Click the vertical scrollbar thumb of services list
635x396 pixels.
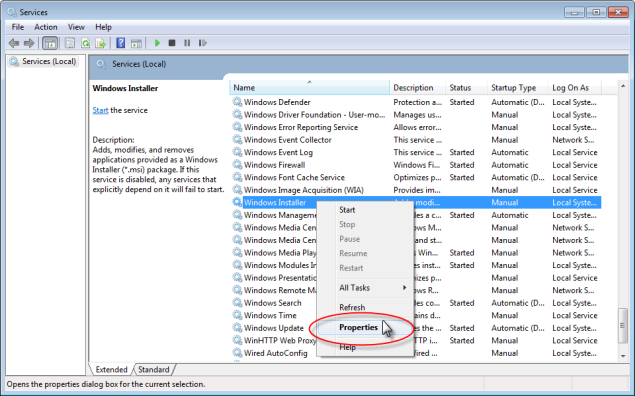tap(623, 326)
